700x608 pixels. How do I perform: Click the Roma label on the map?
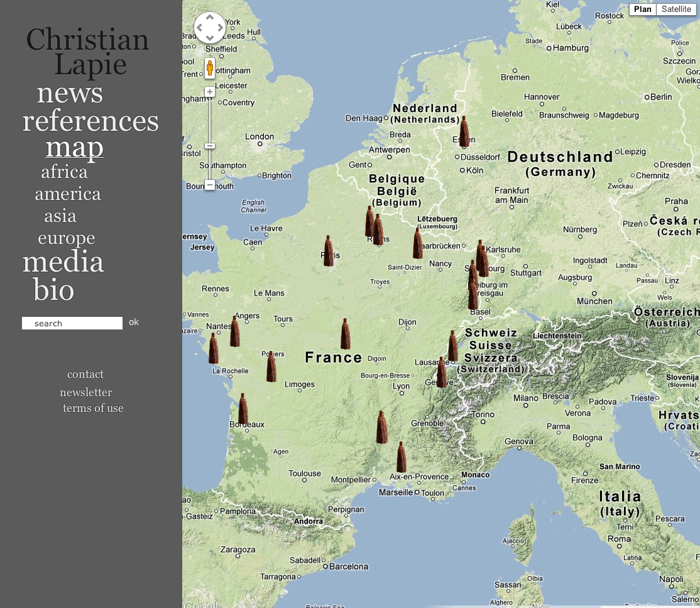619,539
